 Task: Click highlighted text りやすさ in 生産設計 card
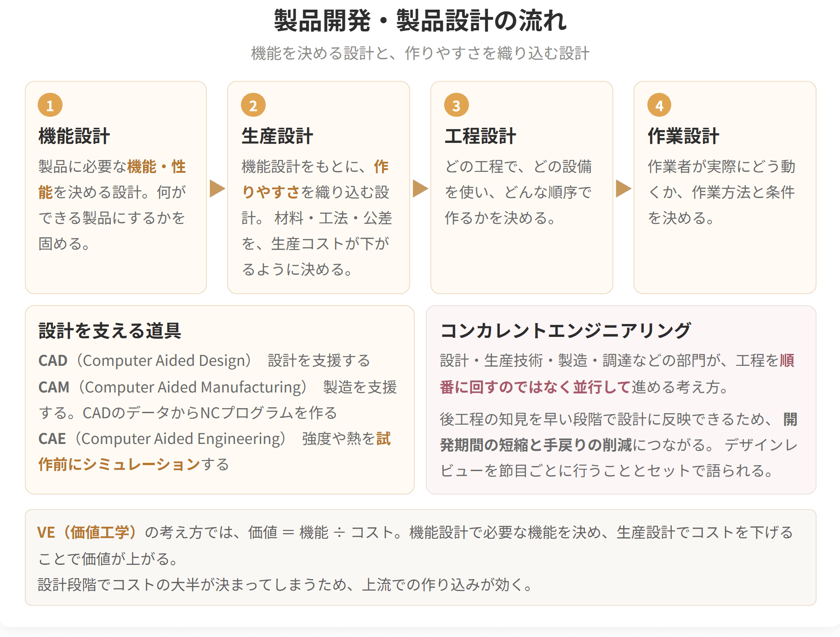pos(271,192)
